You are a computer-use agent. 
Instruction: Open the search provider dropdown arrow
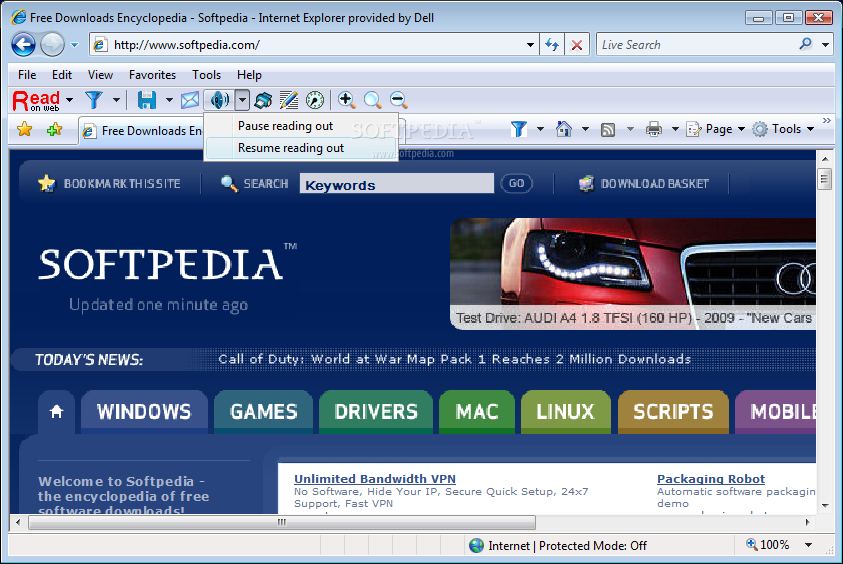tap(825, 45)
